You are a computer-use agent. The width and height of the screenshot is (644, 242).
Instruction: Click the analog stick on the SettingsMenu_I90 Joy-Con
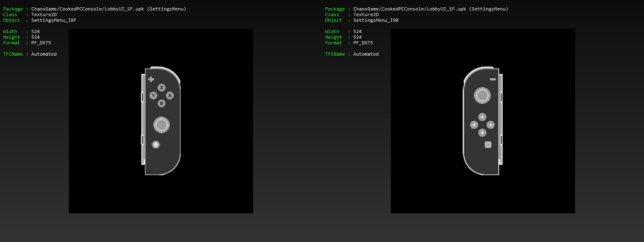point(482,96)
